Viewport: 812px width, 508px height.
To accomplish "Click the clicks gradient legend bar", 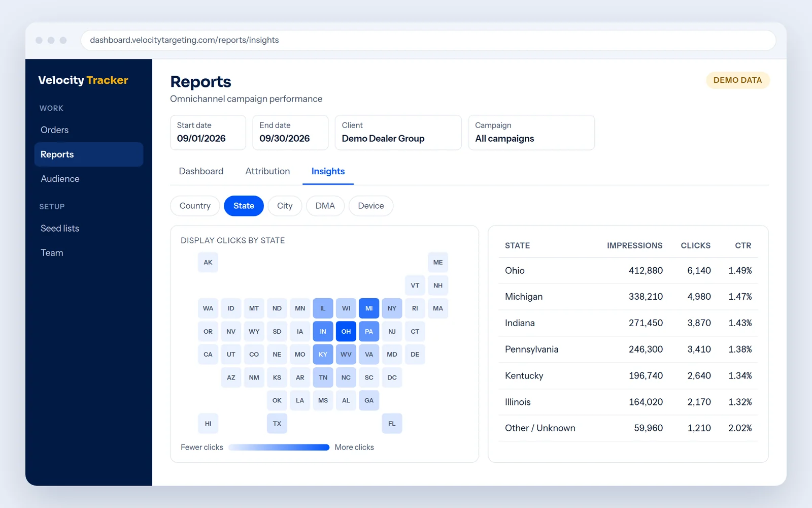I will [x=279, y=448].
